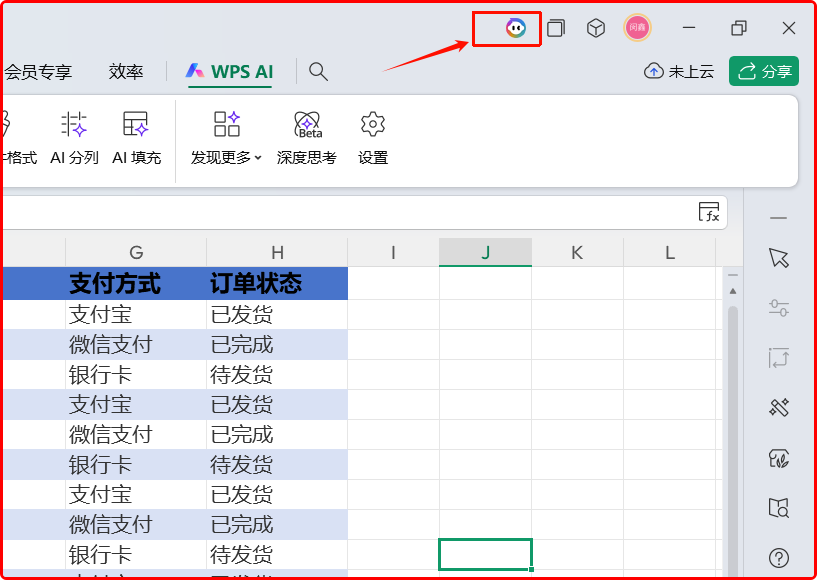
Task: Click the 3D cube icon near window controls
Action: point(596,28)
